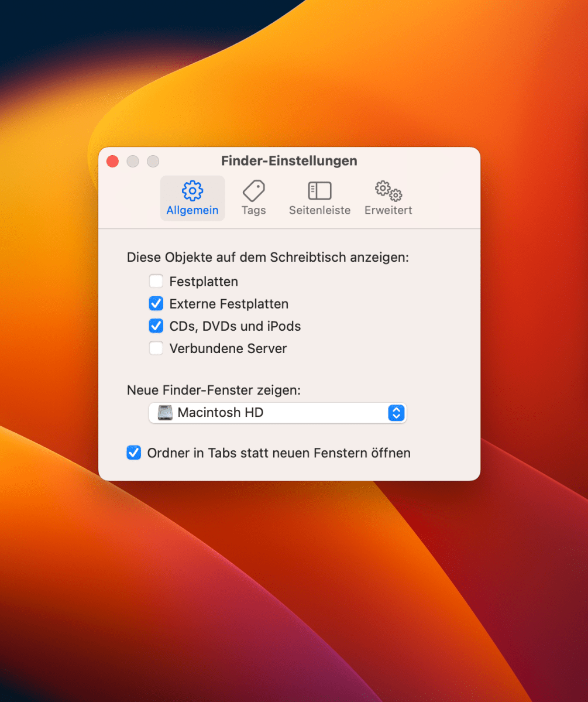Click the Erweitert text label
588x702 pixels.
(x=388, y=210)
